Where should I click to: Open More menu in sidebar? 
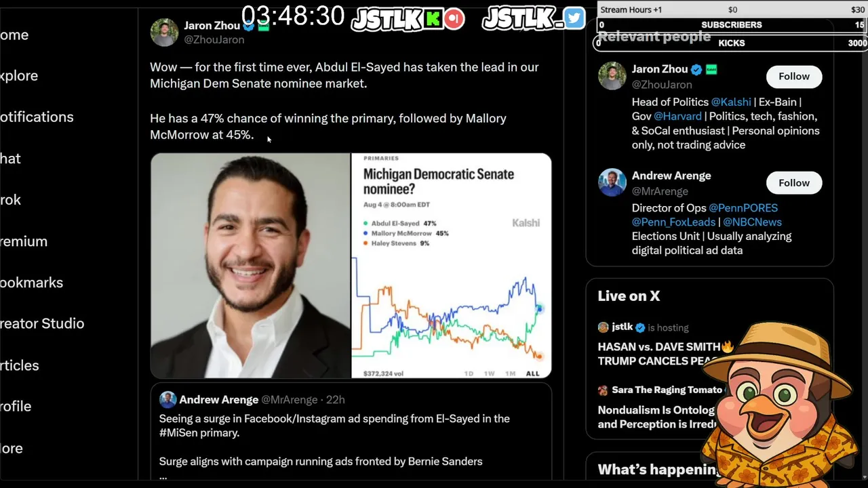[x=12, y=448]
